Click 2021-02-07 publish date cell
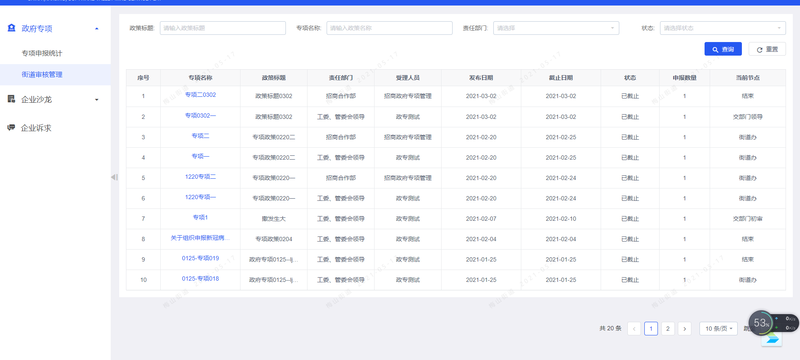The image size is (800, 360). (481, 219)
